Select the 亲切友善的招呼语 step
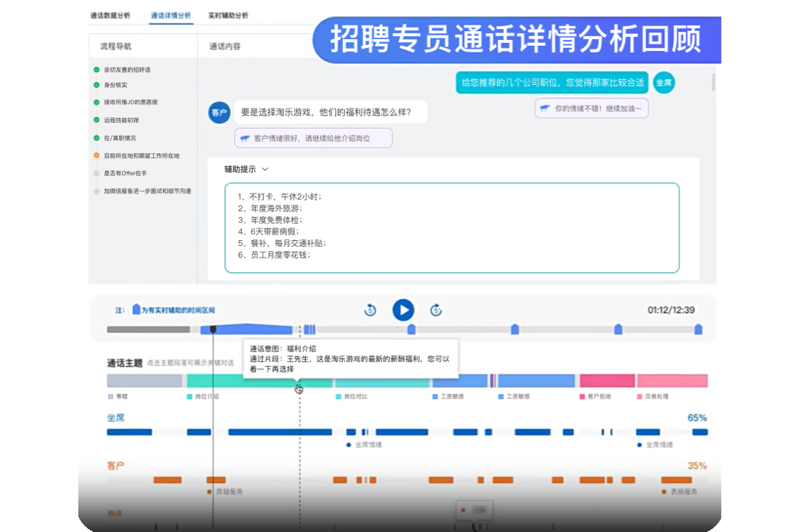 tap(127, 70)
